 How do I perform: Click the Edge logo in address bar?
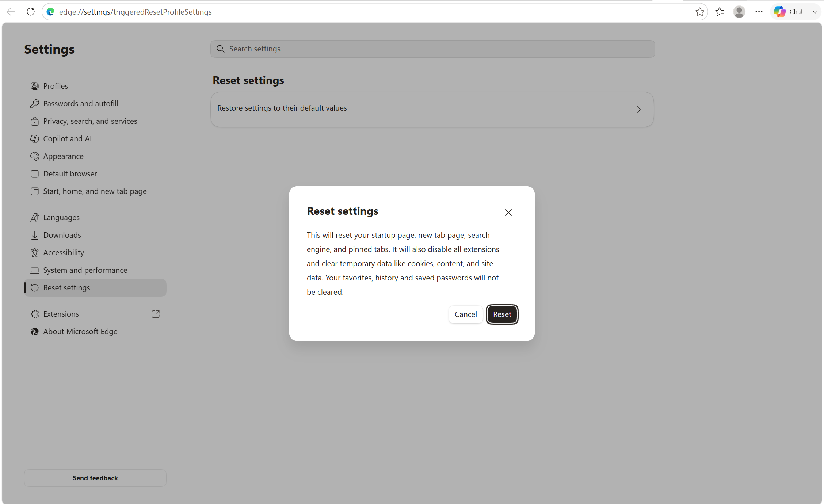50,12
